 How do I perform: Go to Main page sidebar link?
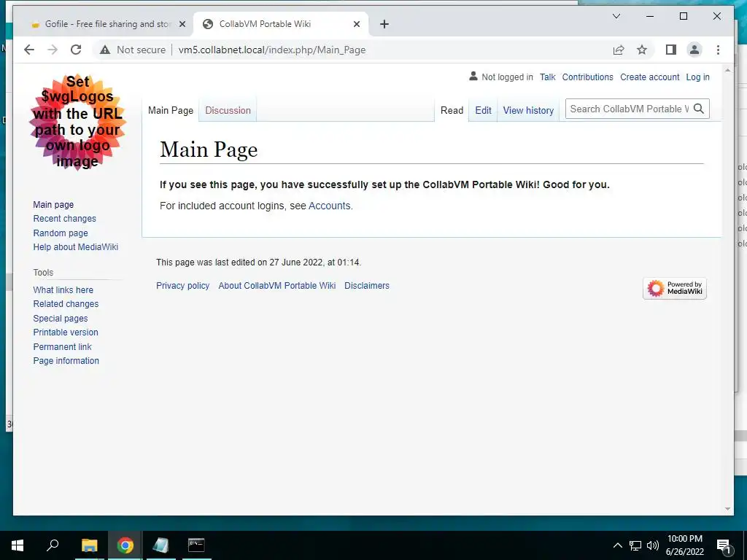point(53,205)
